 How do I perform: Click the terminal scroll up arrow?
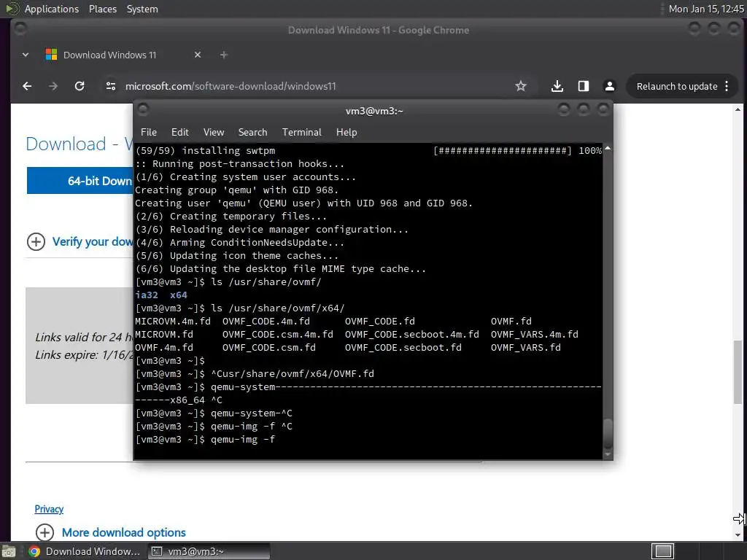pyautogui.click(x=608, y=149)
